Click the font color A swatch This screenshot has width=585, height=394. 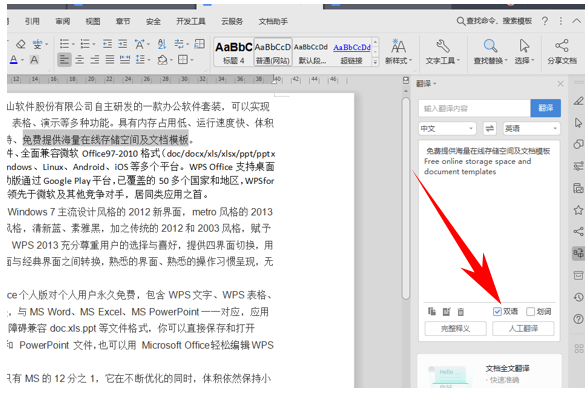click(x=14, y=60)
